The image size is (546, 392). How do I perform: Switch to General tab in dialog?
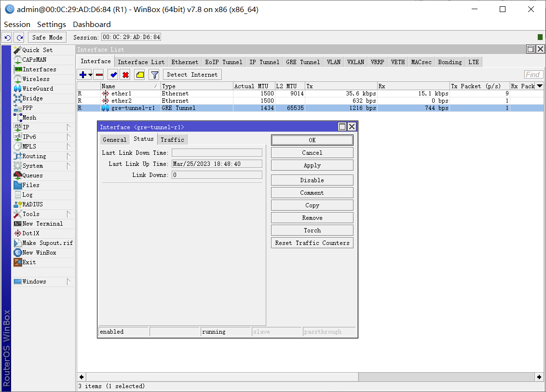115,140
